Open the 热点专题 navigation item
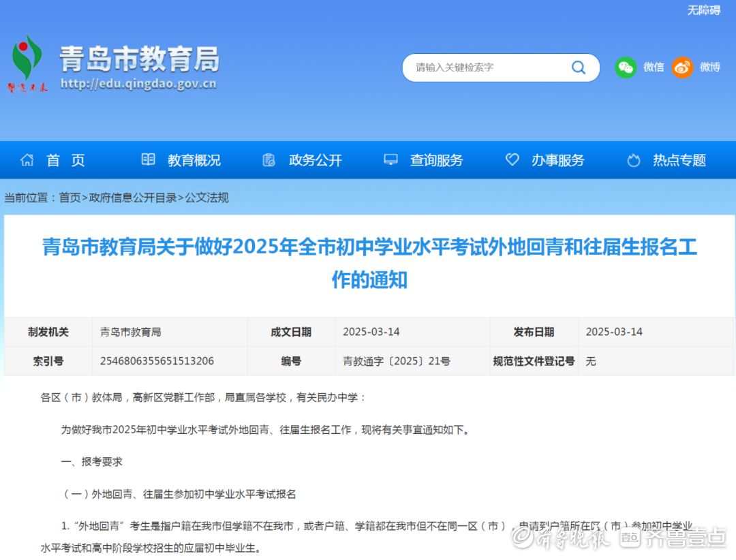Screen dimensions: 736x560 679,160
